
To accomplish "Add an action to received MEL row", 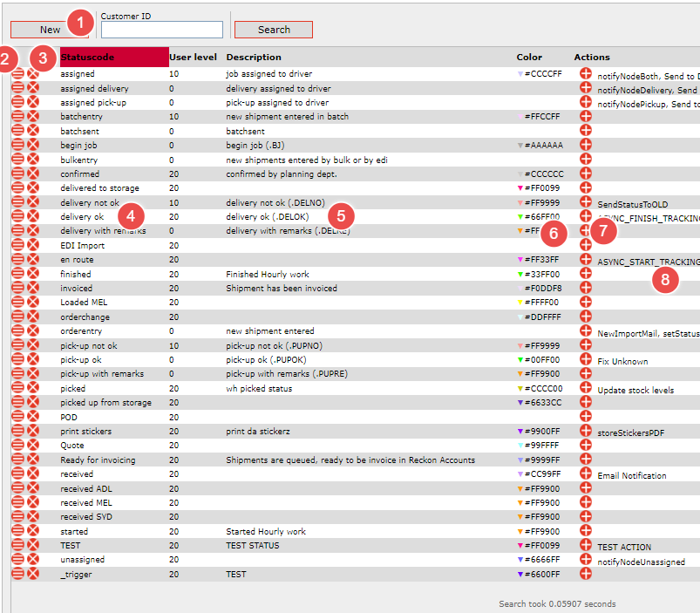I will click(x=586, y=503).
